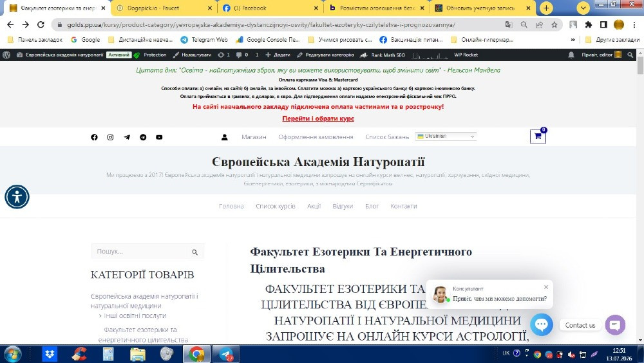The image size is (644, 363).
Task: Click the page vertical scrollbar thumb
Action: click(x=640, y=66)
